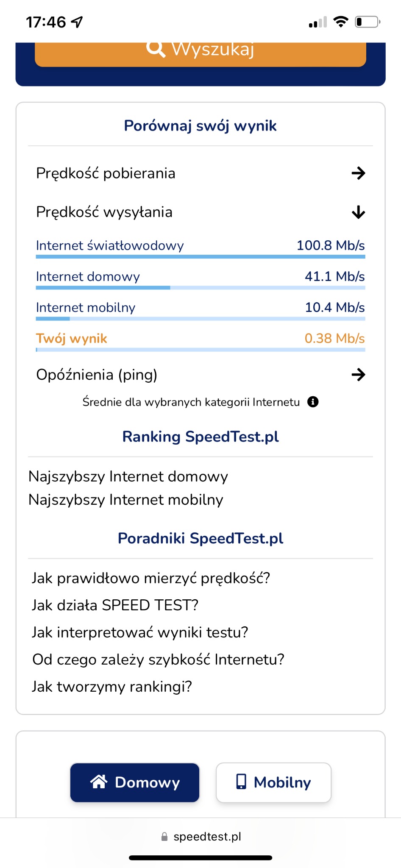Select the home icon on Domowy button
The width and height of the screenshot is (401, 868).
tap(99, 782)
